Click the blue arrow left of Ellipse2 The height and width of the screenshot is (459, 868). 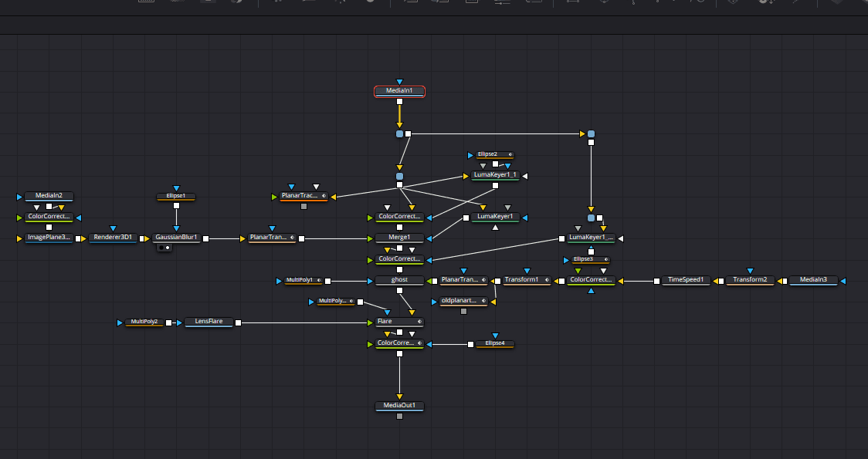(470, 155)
